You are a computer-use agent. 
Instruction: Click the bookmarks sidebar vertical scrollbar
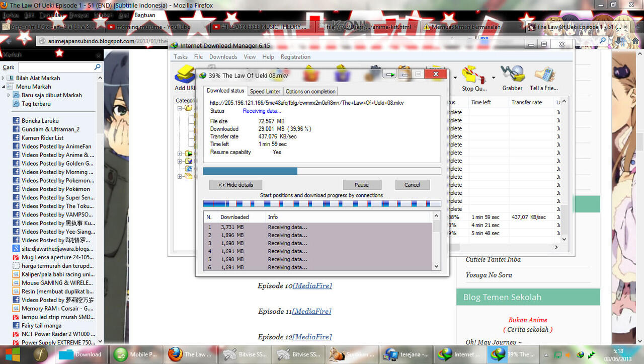pyautogui.click(x=100, y=209)
